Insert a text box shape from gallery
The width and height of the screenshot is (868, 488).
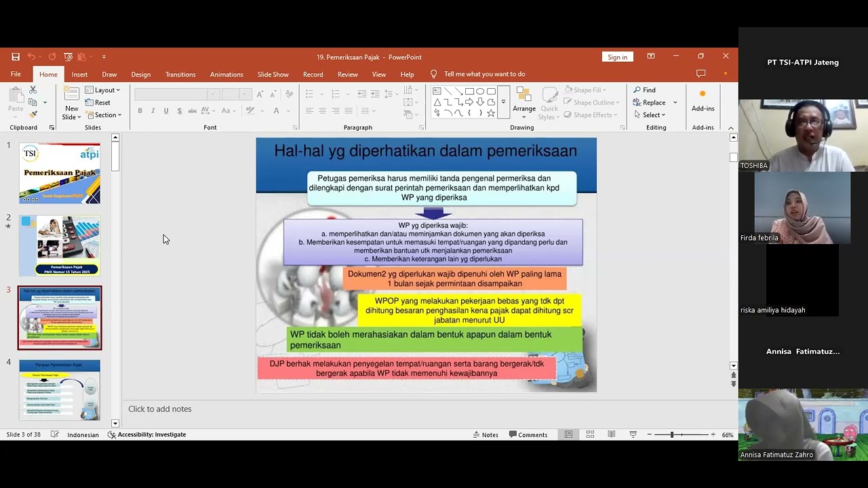(437, 91)
